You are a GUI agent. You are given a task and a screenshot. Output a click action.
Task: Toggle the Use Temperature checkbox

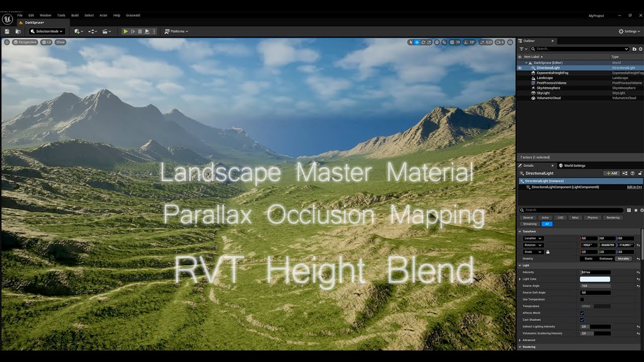pos(582,299)
